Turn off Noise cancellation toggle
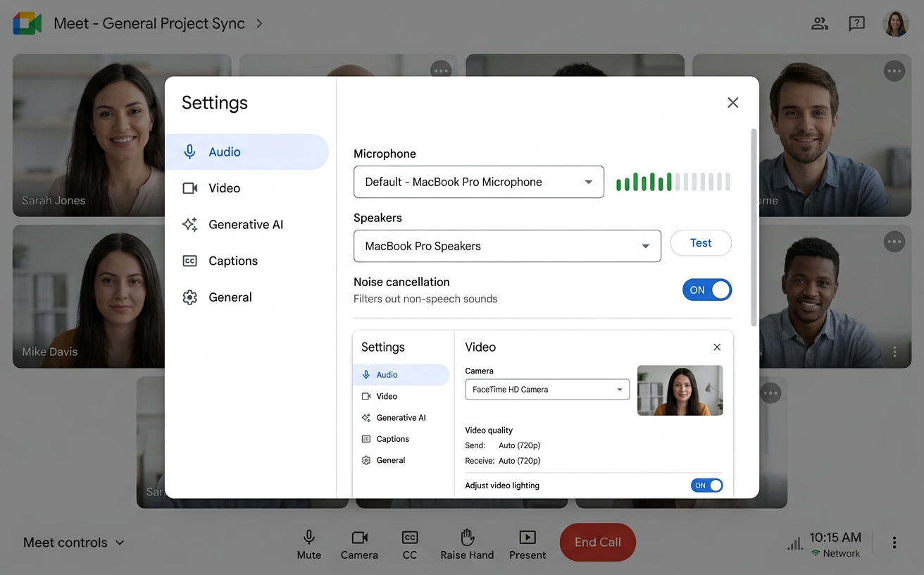The height and width of the screenshot is (575, 924). tap(706, 290)
